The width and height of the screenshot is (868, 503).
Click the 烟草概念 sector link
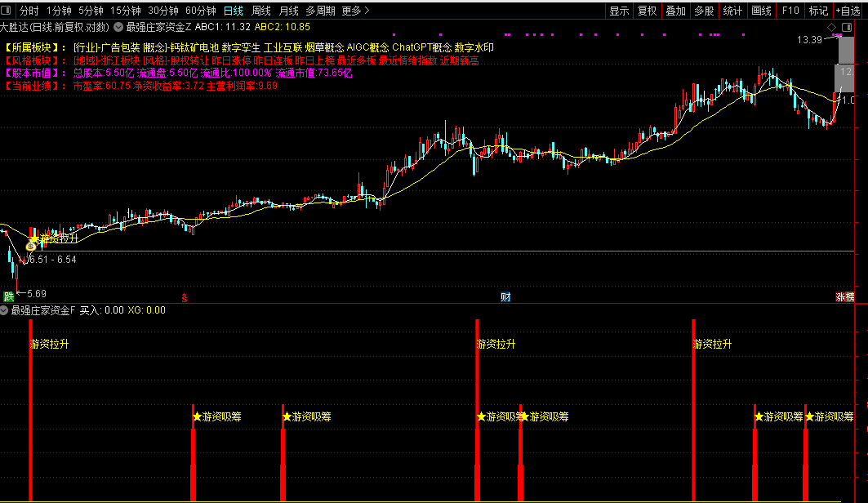(x=324, y=48)
